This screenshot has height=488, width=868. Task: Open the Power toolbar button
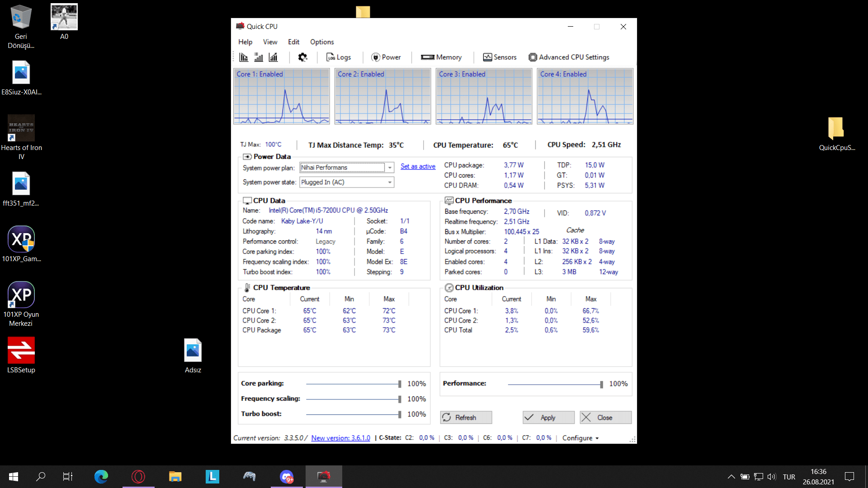(386, 57)
